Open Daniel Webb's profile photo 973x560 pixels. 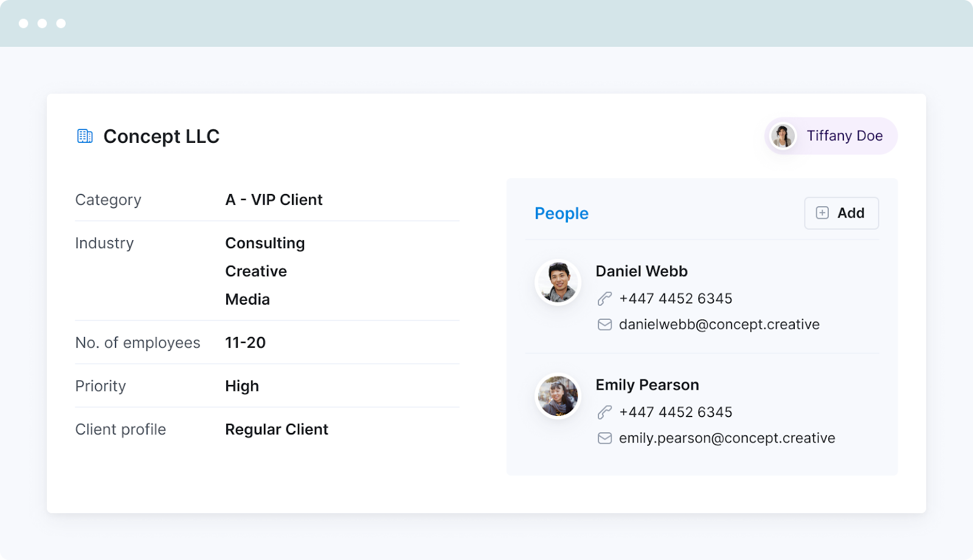[x=558, y=282]
